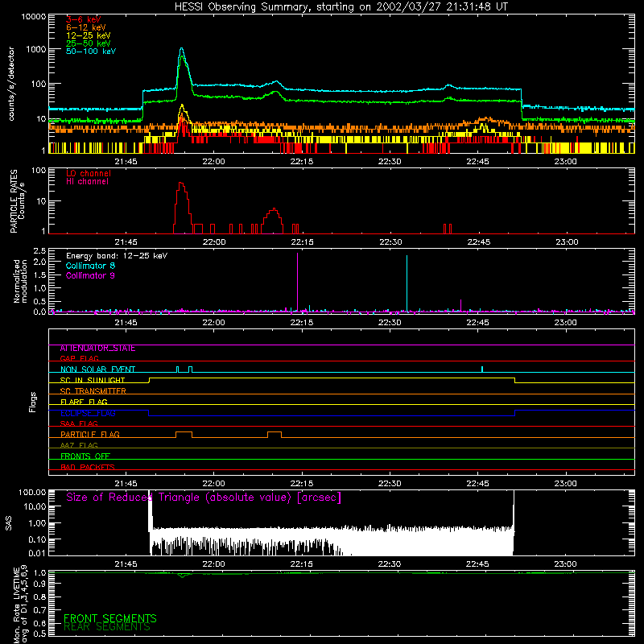The height and width of the screenshot is (644, 644).
Task: Click the LO channel legend label
Action: pos(89,173)
